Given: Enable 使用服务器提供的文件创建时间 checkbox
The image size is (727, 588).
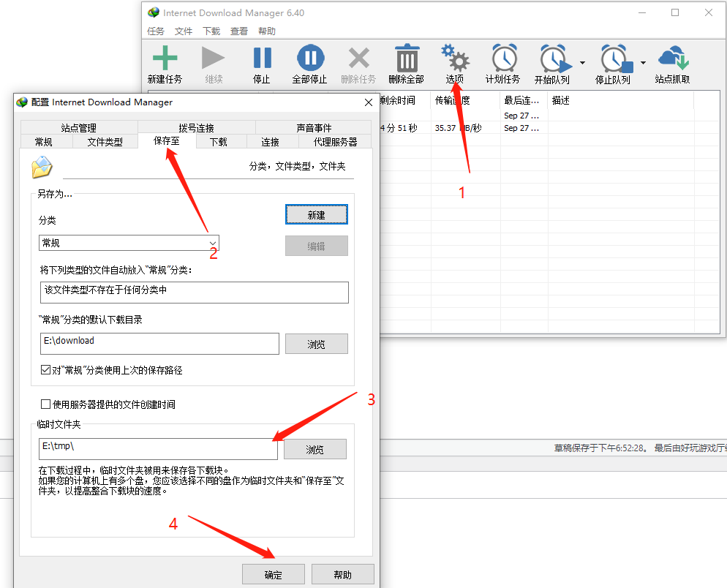Looking at the screenshot, I should pyautogui.click(x=45, y=404).
